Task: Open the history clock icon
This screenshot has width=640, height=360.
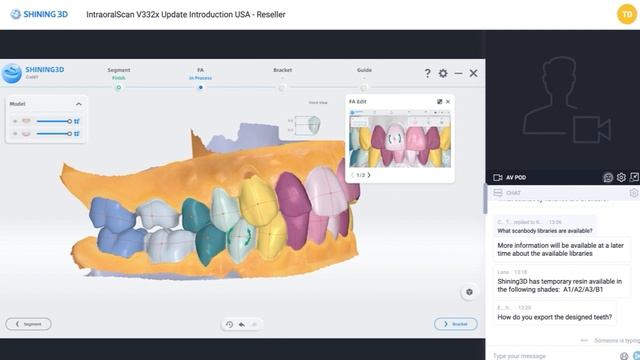Action: pyautogui.click(x=229, y=324)
